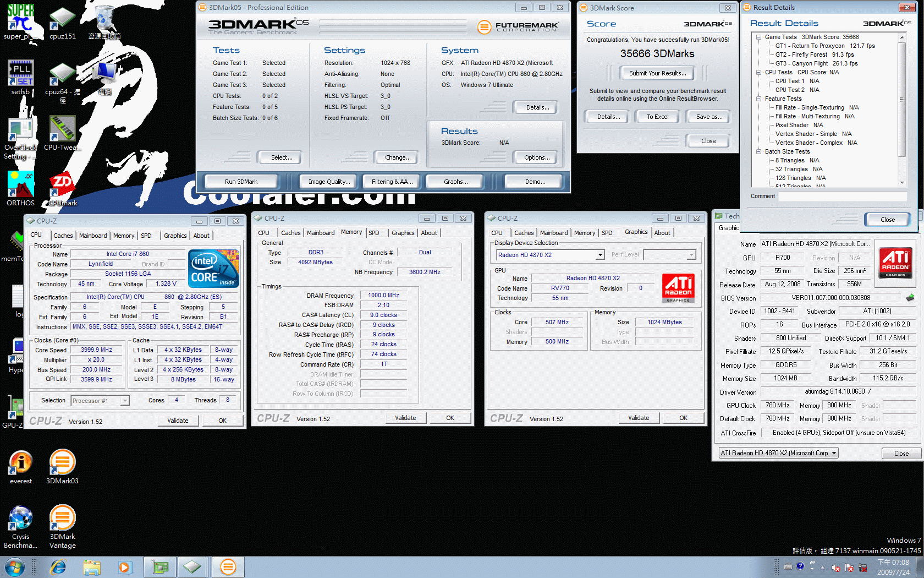Click Internet Explorer in the taskbar

tap(58, 567)
